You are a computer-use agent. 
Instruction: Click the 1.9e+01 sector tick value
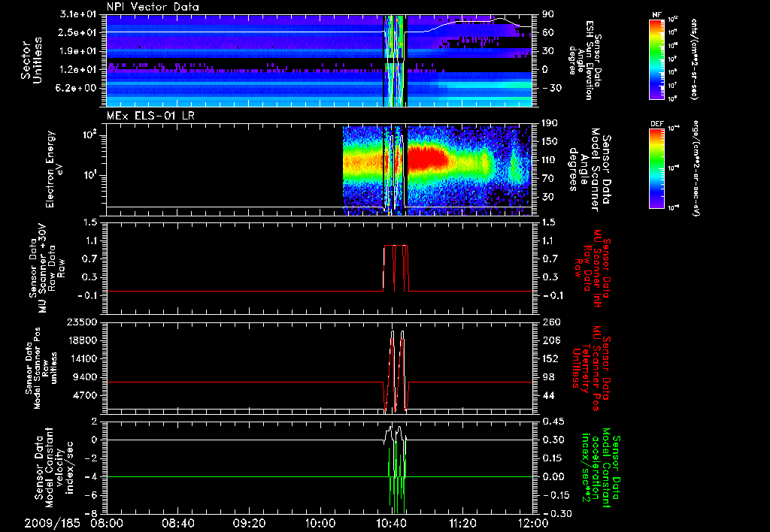click(78, 51)
